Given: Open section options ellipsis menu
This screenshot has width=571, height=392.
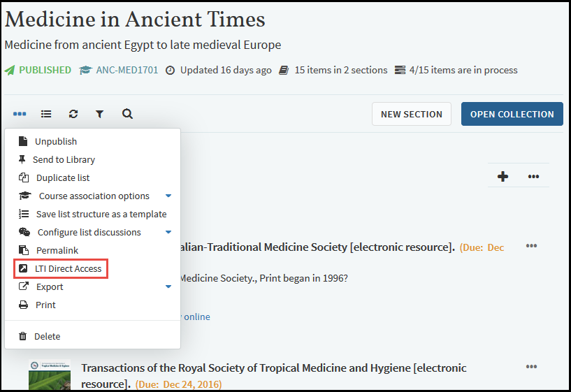Looking at the screenshot, I should point(533,176).
